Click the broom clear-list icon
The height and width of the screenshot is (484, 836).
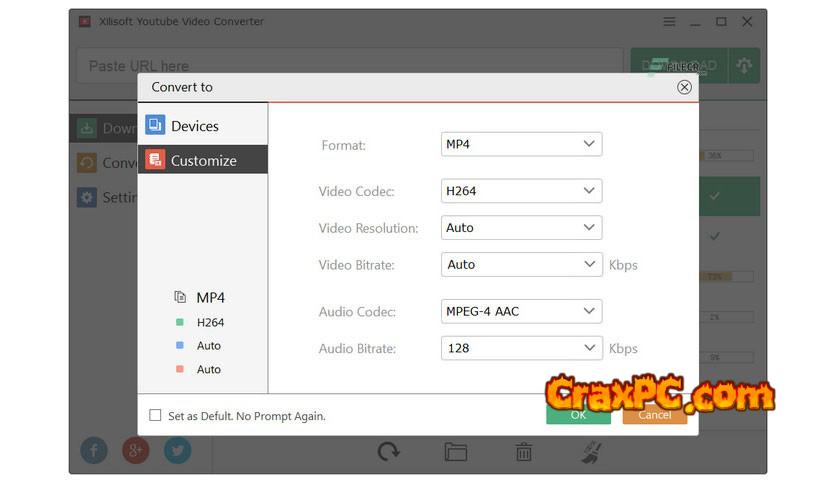[x=590, y=452]
